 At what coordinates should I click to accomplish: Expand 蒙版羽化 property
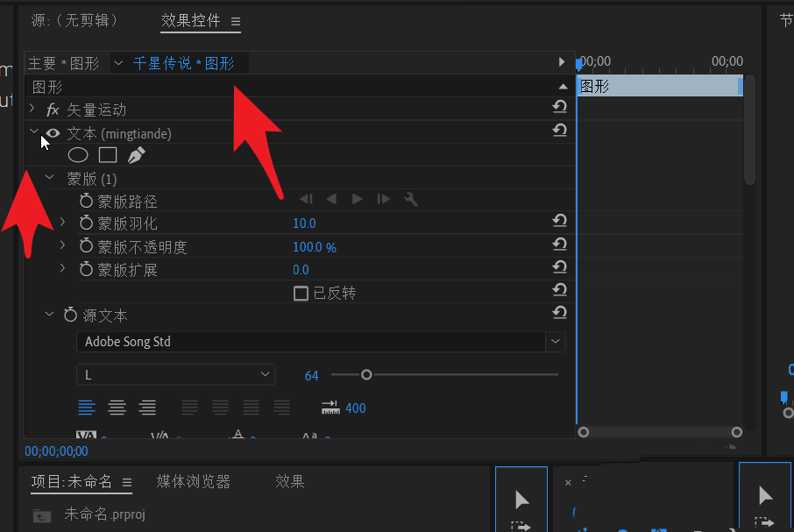tap(62, 223)
